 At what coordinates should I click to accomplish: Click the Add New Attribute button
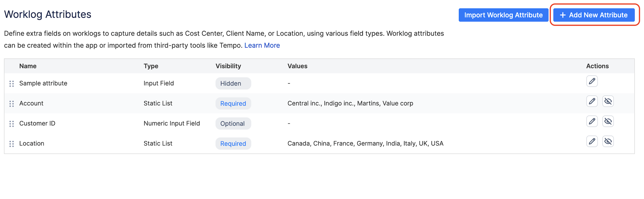coord(594,15)
